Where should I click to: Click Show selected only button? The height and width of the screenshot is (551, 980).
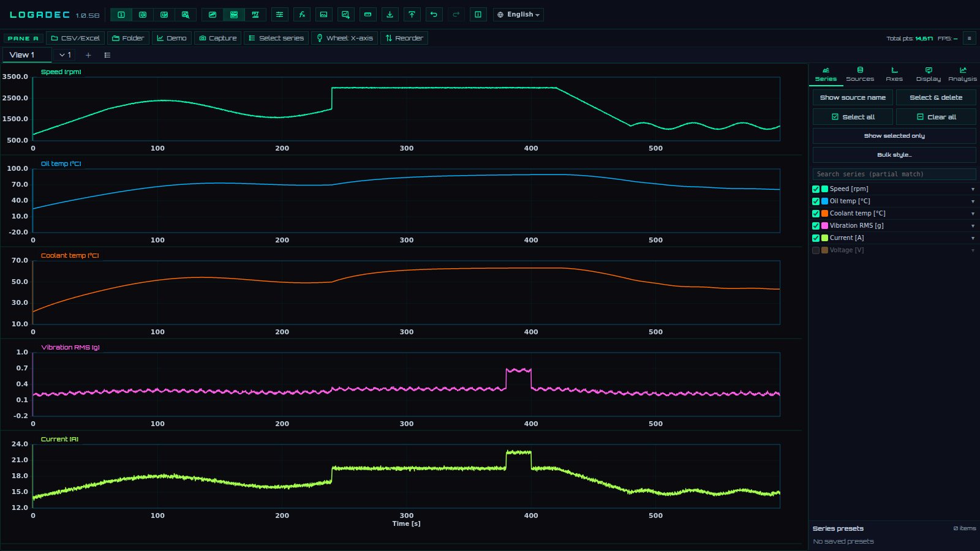coord(894,136)
